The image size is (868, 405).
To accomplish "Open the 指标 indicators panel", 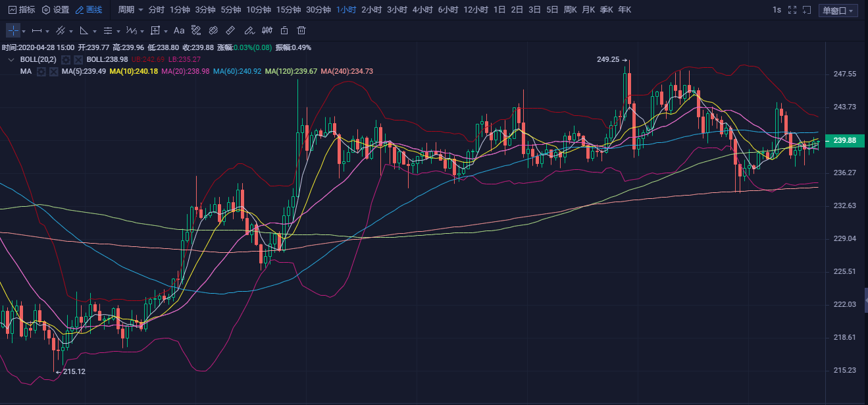I will [x=21, y=10].
